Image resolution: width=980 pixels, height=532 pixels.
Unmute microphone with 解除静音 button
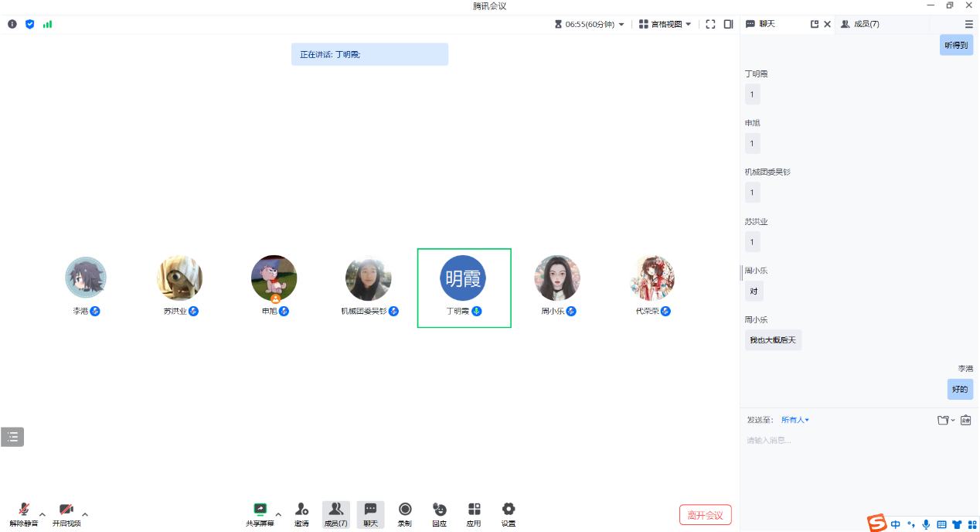[24, 513]
